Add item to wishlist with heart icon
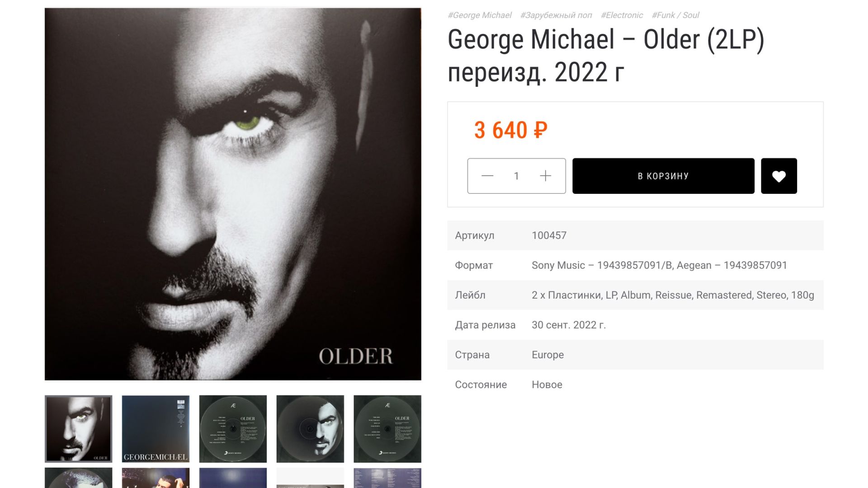Image resolution: width=868 pixels, height=488 pixels. coord(778,176)
